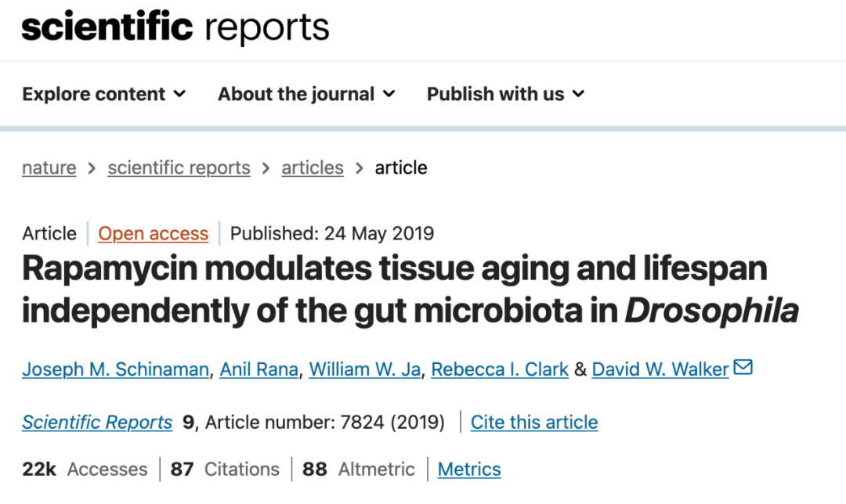The width and height of the screenshot is (846, 504).
Task: Click the chevron arrow after Explore content
Action: click(179, 95)
